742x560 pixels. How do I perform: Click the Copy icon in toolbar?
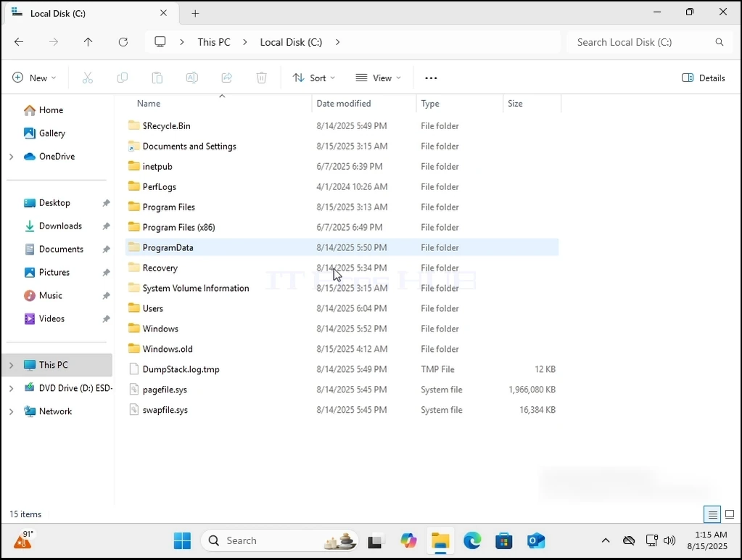pyautogui.click(x=122, y=78)
